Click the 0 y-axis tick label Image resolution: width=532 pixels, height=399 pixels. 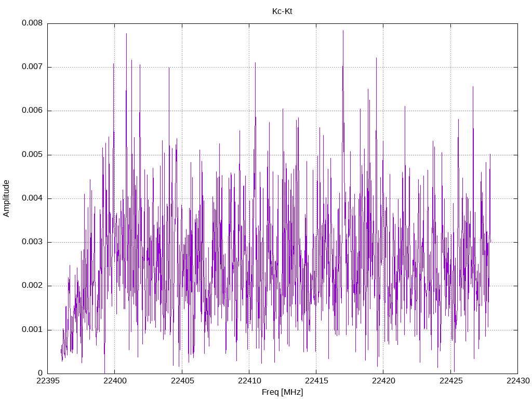pos(41,373)
